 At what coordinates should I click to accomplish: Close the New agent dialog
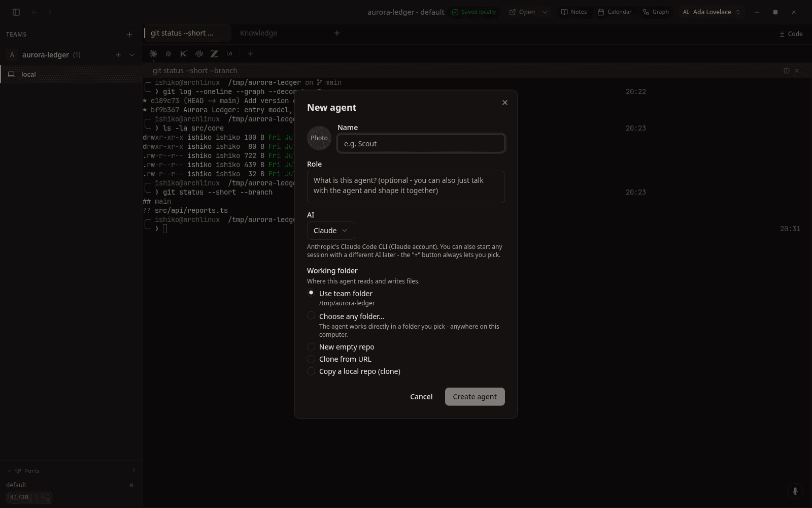(x=505, y=103)
